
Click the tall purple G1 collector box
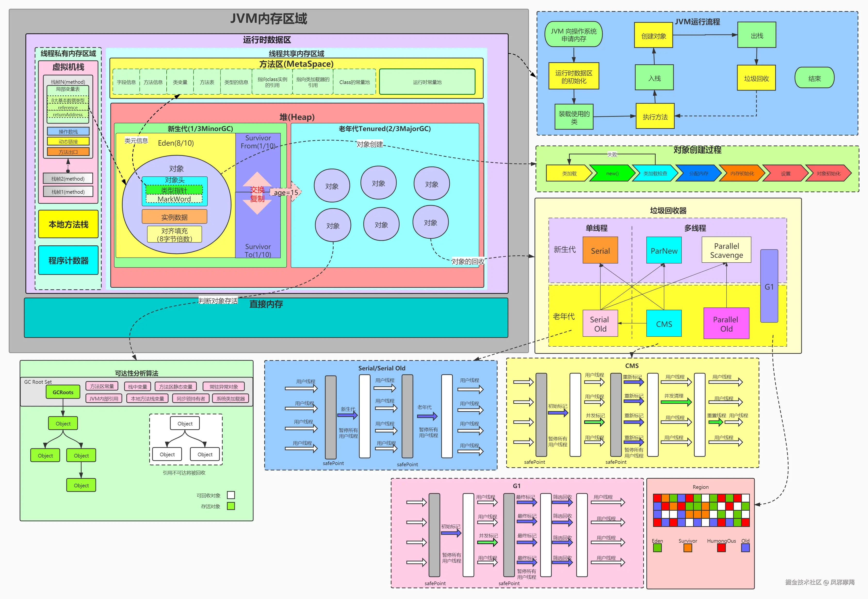click(769, 286)
